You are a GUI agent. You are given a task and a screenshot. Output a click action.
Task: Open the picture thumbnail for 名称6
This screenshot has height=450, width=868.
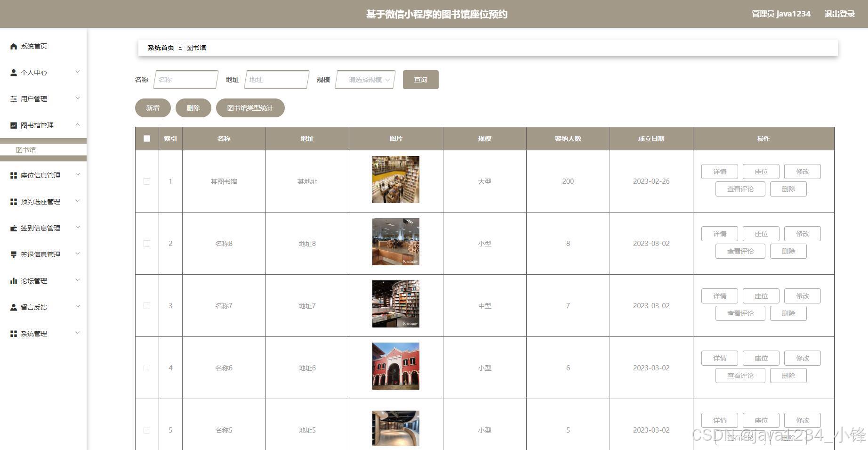(396, 366)
